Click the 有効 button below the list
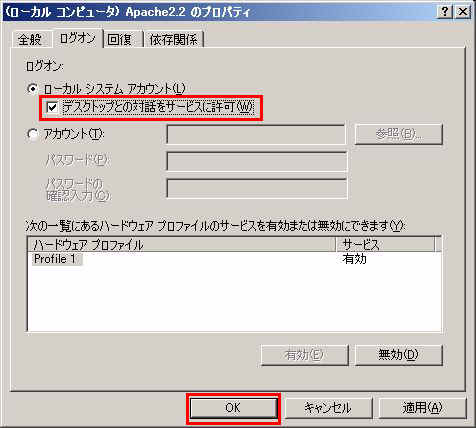476x428 pixels. click(305, 355)
